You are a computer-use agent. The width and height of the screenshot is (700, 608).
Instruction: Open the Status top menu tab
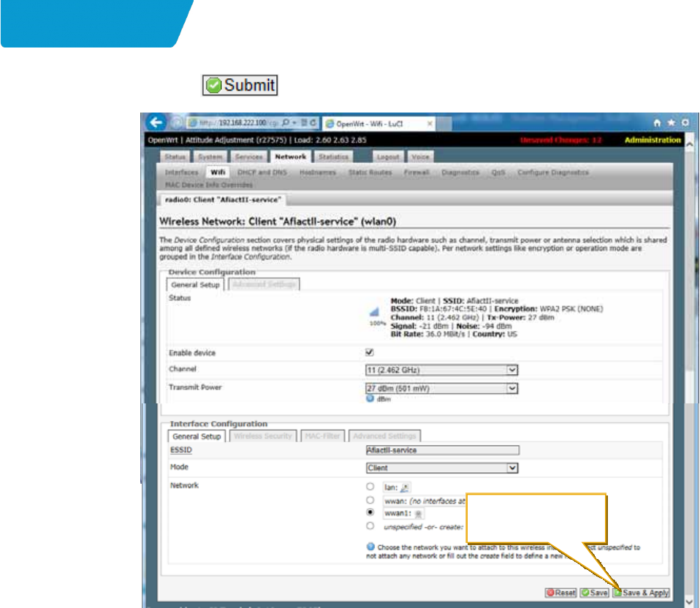tap(175, 157)
